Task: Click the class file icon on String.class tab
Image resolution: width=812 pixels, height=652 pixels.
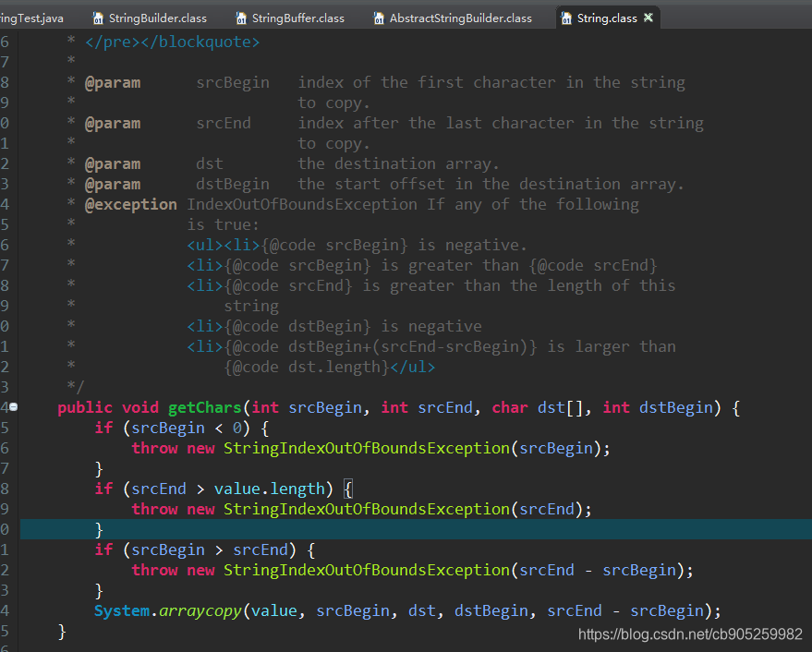Action: coord(566,18)
